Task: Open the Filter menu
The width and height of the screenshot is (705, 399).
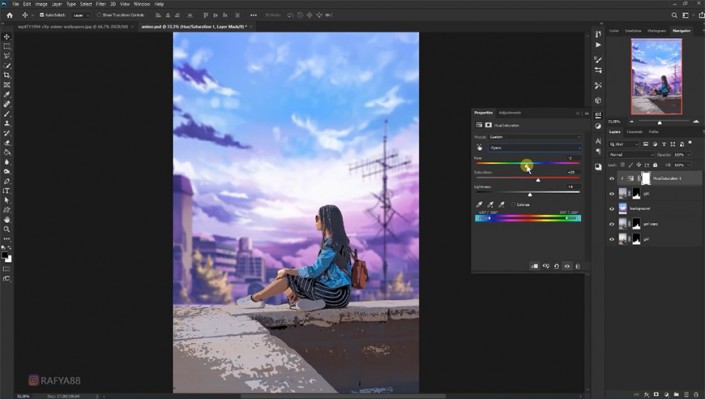Action: click(x=101, y=4)
